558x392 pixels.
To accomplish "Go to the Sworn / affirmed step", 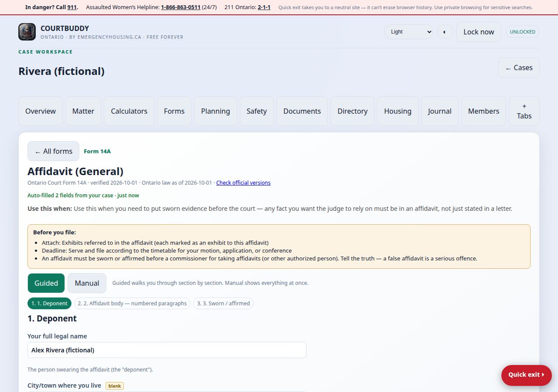I will 223,303.
